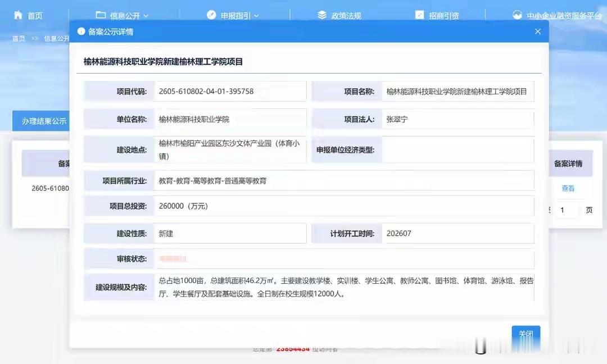Open the 政策法规 menu item
The height and width of the screenshot is (364, 607).
click(x=346, y=16)
